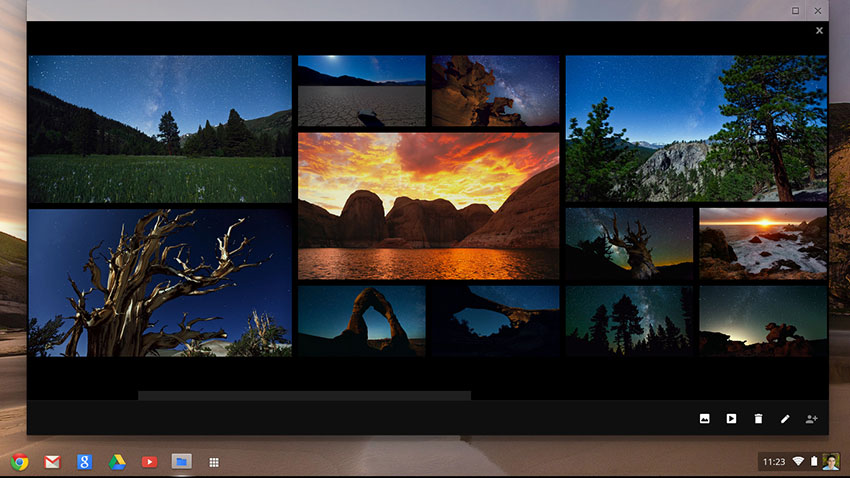Image resolution: width=850 pixels, height=478 pixels.
Task: Click the mosaic thumbnail view icon
Action: point(704,418)
